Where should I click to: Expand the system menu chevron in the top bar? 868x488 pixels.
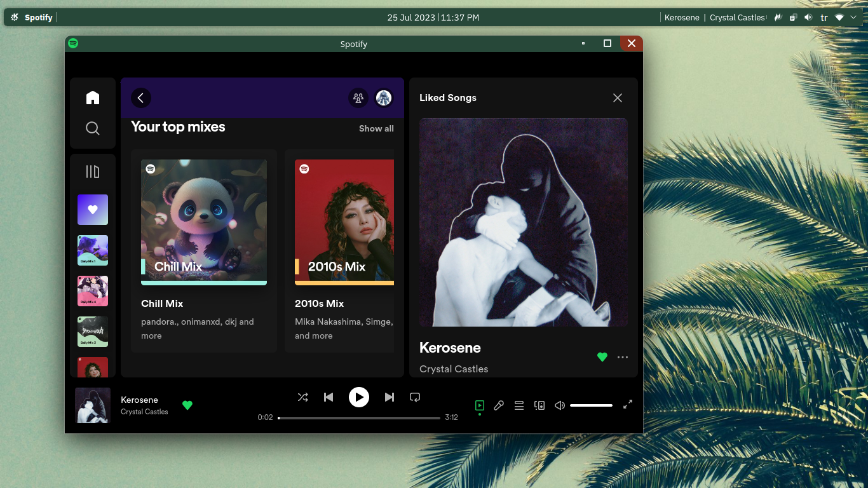pos(853,18)
